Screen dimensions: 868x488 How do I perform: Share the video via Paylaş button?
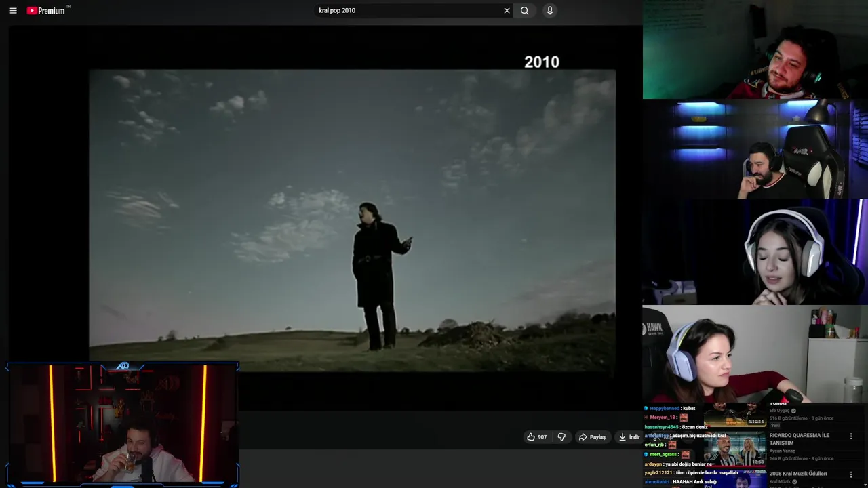point(592,437)
